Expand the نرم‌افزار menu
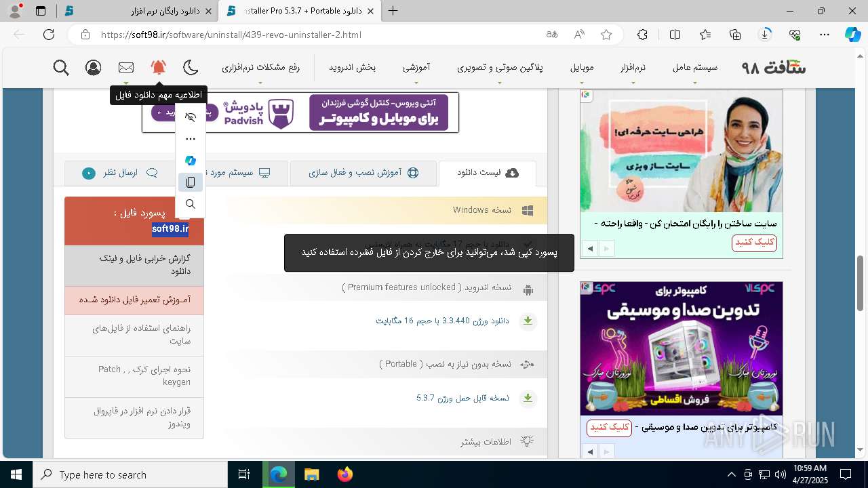Image resolution: width=868 pixels, height=488 pixels. (633, 67)
